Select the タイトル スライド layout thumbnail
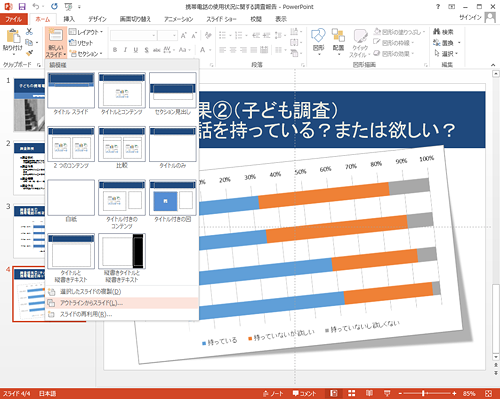The height and width of the screenshot is (399, 500). (71, 90)
